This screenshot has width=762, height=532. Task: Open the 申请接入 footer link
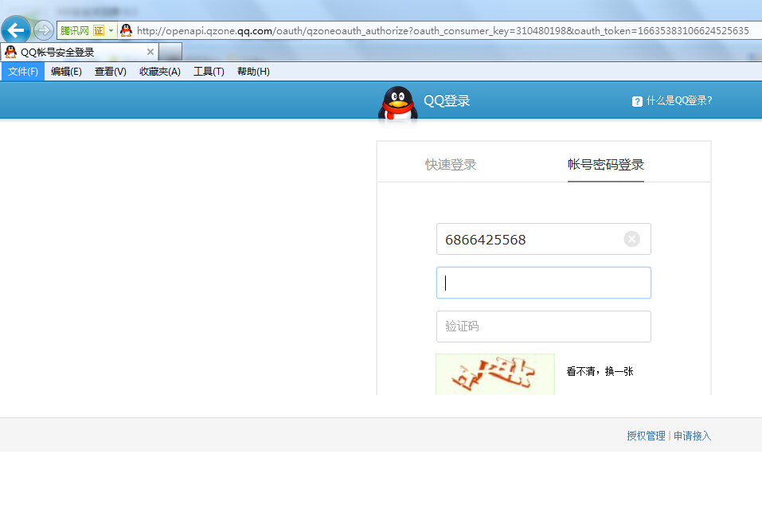pyautogui.click(x=692, y=436)
